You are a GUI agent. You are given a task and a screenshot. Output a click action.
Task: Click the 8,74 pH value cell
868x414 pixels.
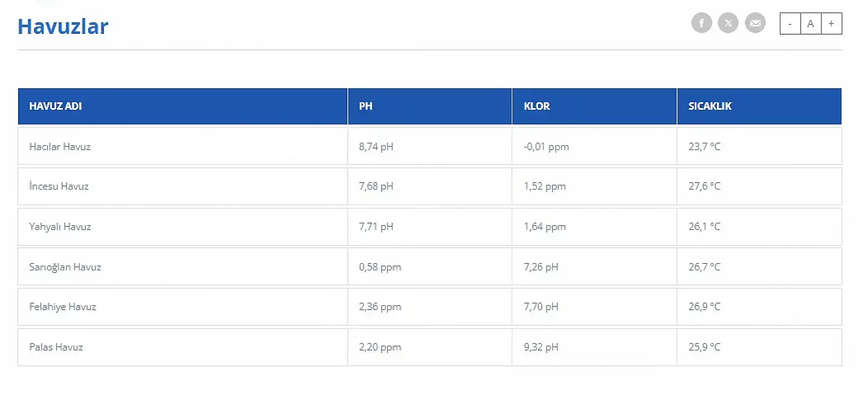(376, 147)
